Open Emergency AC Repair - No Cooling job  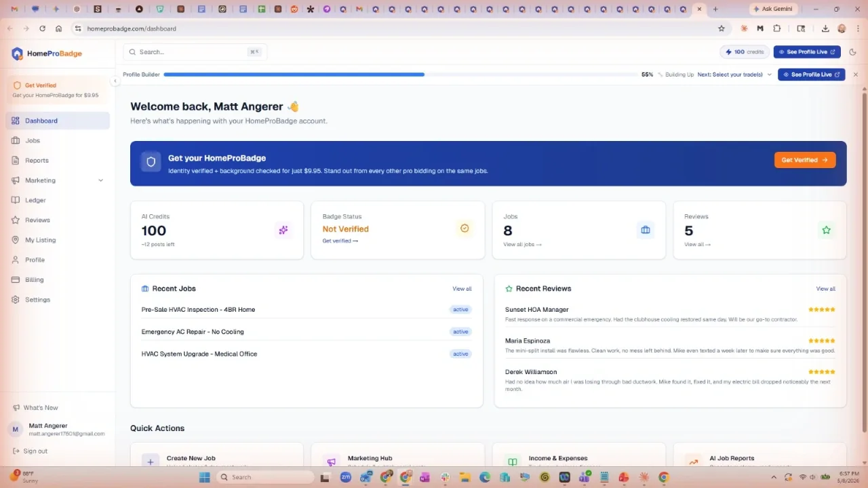[x=307, y=332]
